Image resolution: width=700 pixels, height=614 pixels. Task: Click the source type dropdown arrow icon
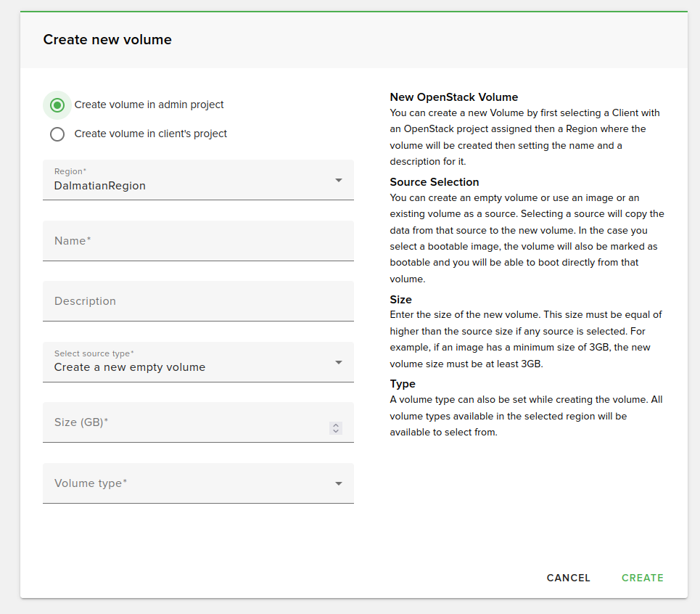[x=338, y=361]
